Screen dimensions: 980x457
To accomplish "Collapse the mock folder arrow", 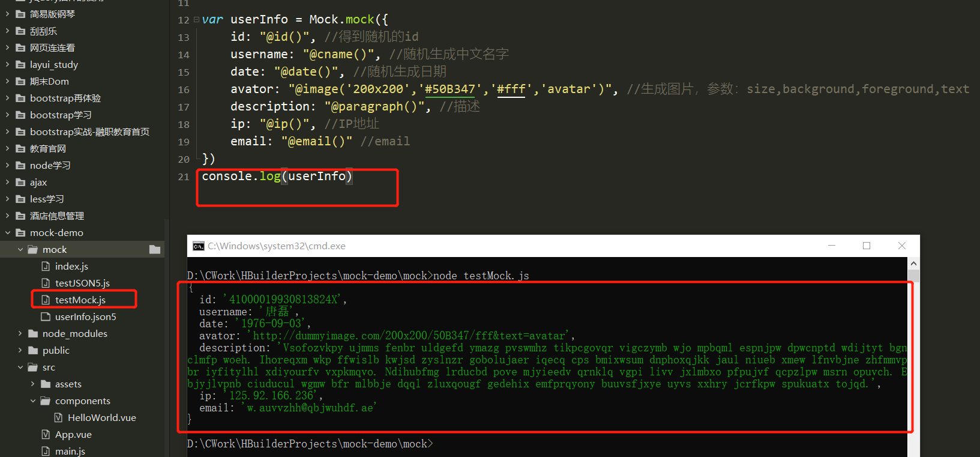I will 20,249.
